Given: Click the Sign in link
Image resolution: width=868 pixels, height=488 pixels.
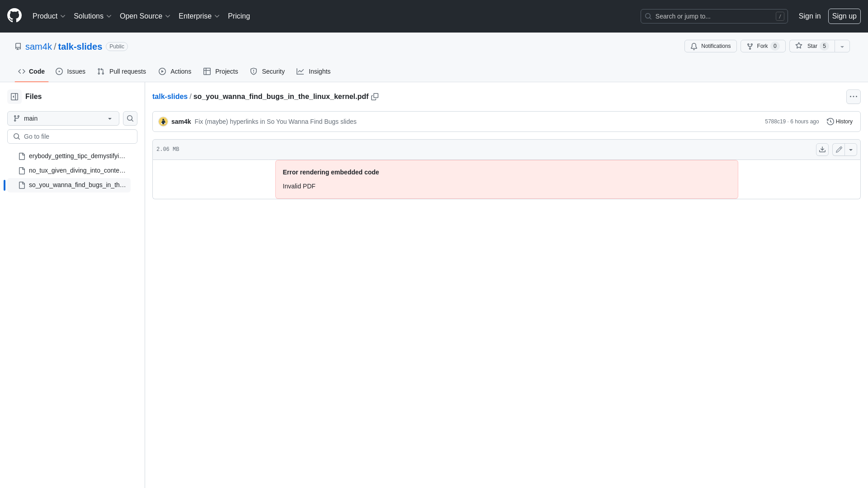Looking at the screenshot, I should (x=810, y=16).
